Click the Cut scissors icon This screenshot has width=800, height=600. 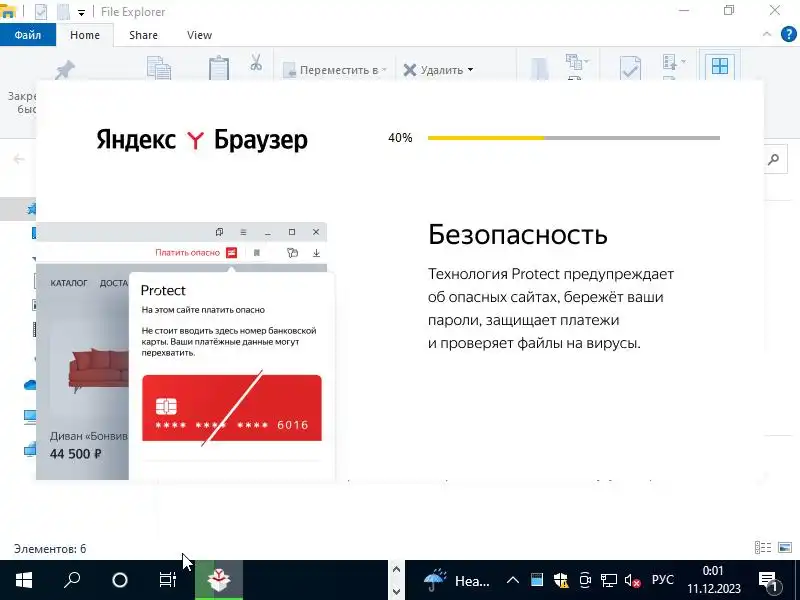click(256, 62)
